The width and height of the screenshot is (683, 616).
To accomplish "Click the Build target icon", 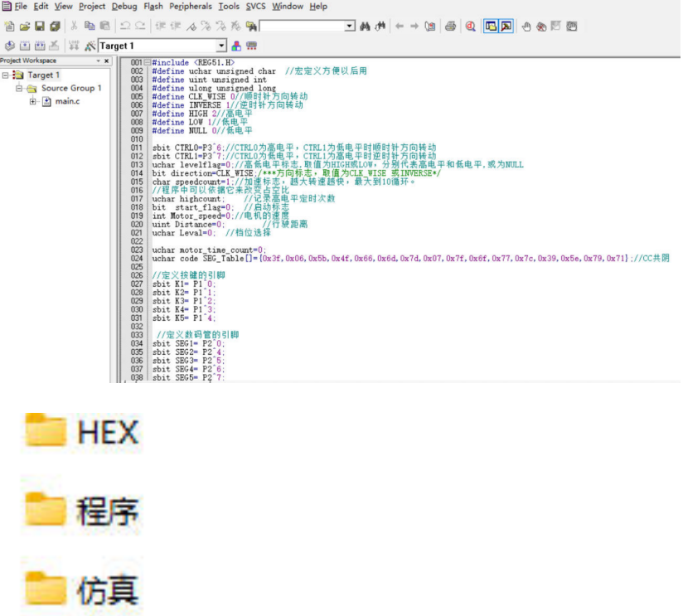I will pos(24,46).
